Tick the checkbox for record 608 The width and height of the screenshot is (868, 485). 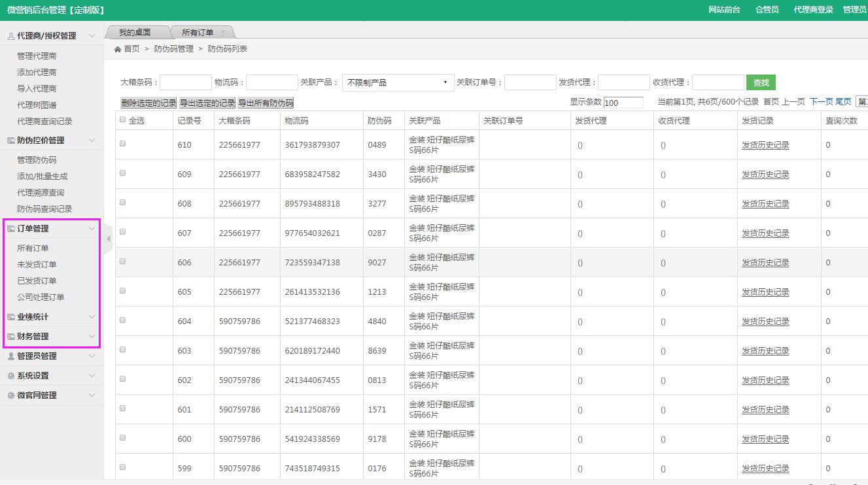pyautogui.click(x=122, y=203)
